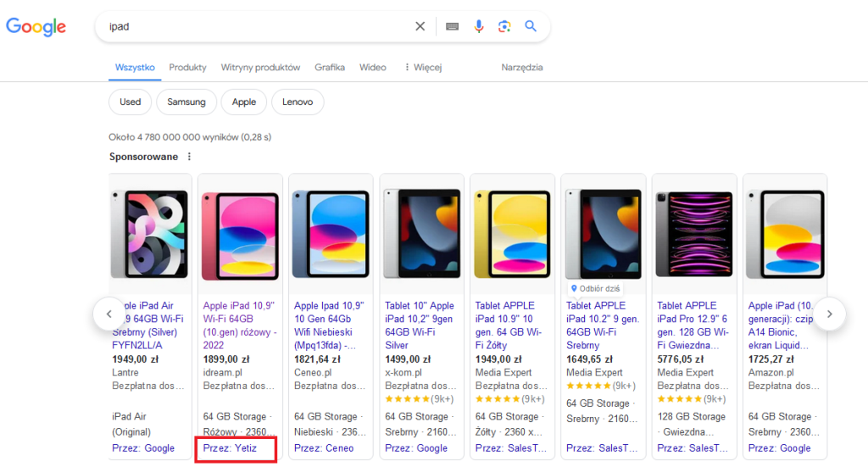The width and height of the screenshot is (868, 472).
Task: Switch to the Produkty tab
Action: tap(187, 68)
